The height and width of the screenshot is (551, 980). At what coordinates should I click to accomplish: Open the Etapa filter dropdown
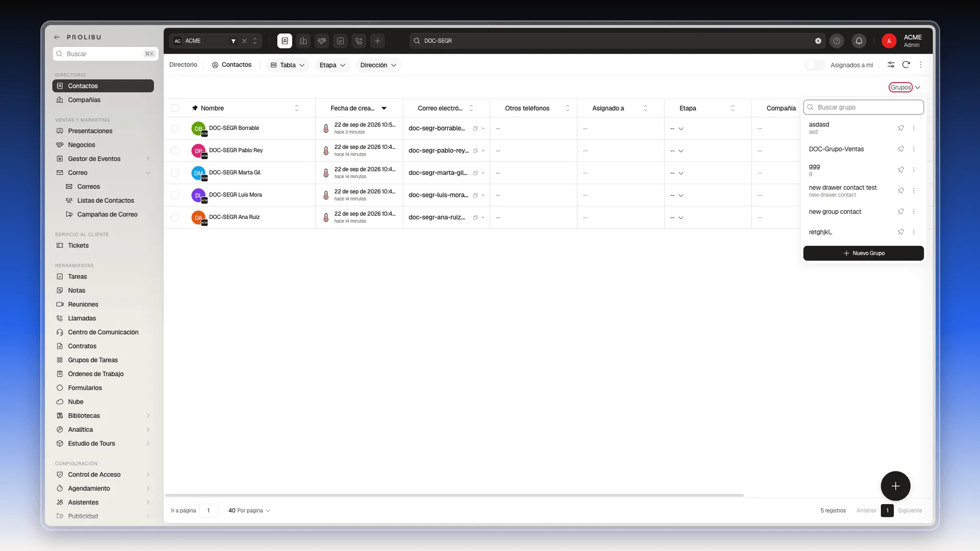click(332, 65)
